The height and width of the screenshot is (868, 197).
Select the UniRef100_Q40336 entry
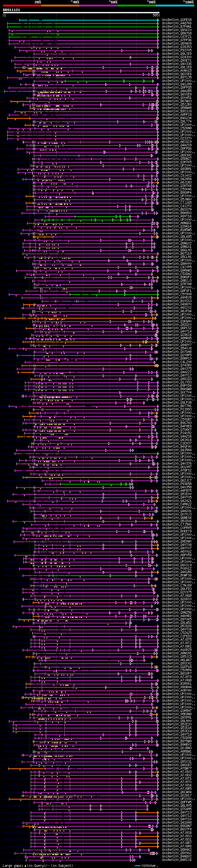177,64
